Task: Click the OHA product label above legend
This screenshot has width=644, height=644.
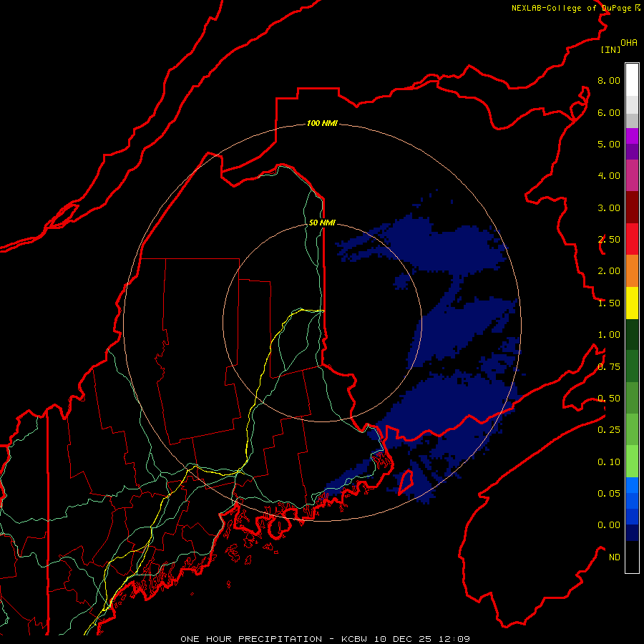Action: (629, 43)
